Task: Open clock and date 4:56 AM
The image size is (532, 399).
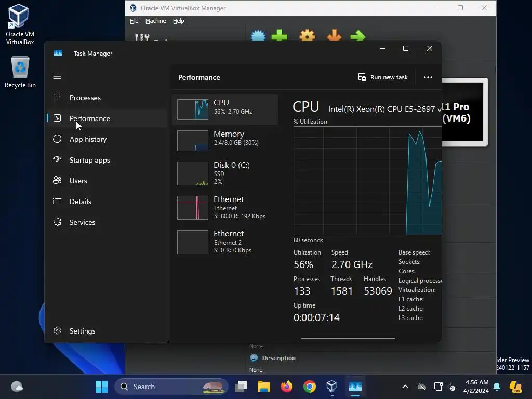Action: 477,387
